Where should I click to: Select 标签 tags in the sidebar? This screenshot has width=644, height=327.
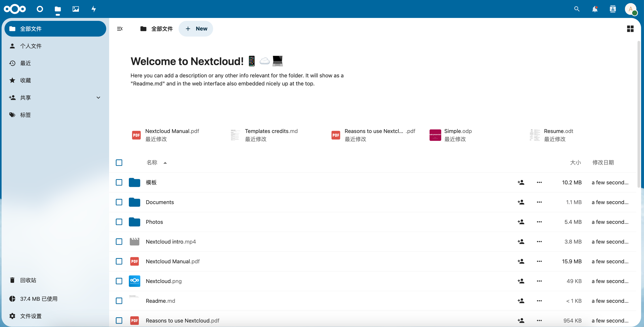pyautogui.click(x=55, y=115)
